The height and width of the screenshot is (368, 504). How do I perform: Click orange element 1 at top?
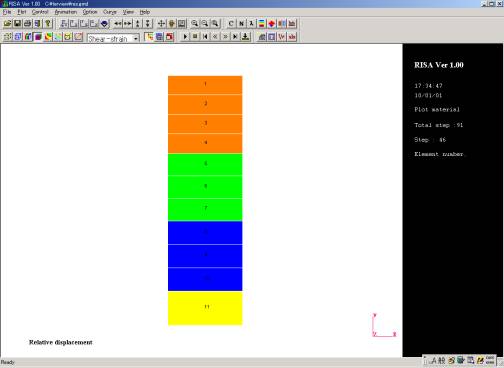click(205, 85)
